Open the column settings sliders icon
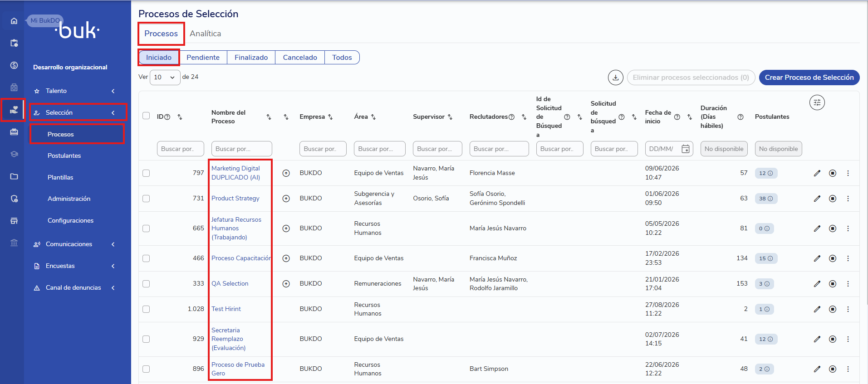The width and height of the screenshot is (868, 384). [x=817, y=102]
